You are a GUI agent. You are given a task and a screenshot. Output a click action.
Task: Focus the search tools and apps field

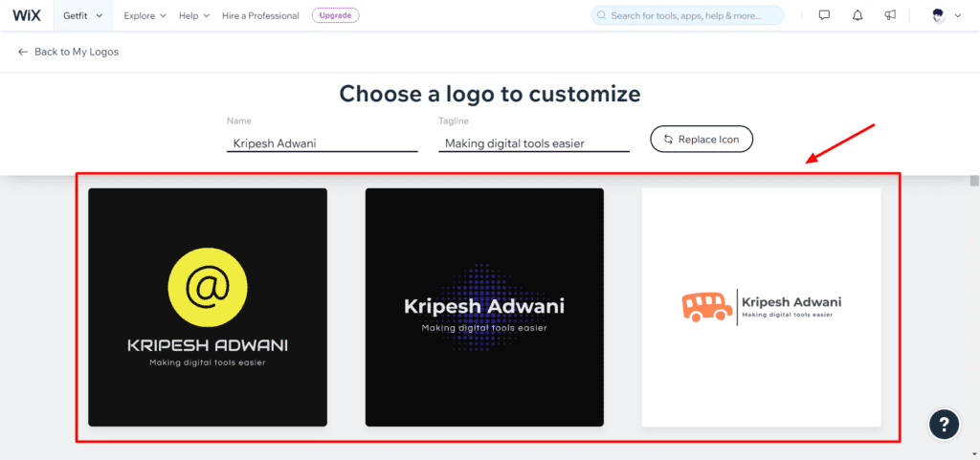(687, 15)
